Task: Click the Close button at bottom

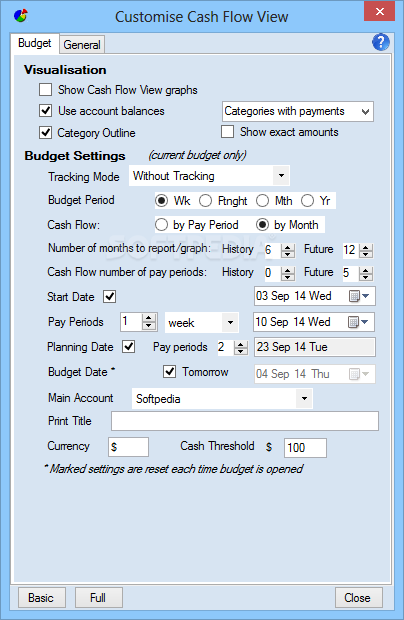Action: click(x=358, y=597)
